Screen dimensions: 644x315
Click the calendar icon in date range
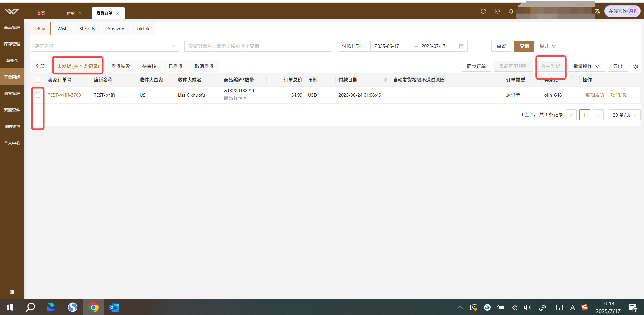pos(461,46)
